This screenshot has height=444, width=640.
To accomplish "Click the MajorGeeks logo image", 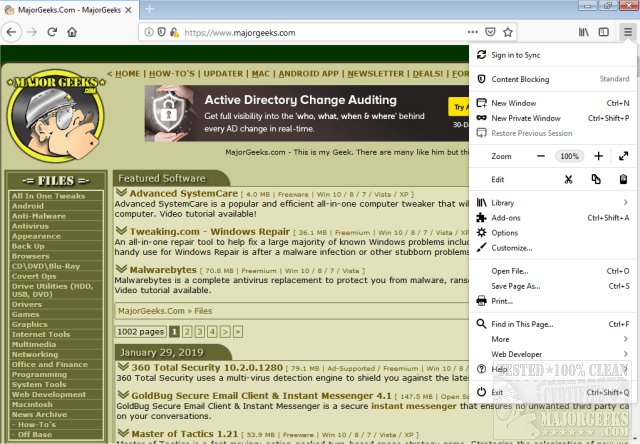I will coord(56,116).
